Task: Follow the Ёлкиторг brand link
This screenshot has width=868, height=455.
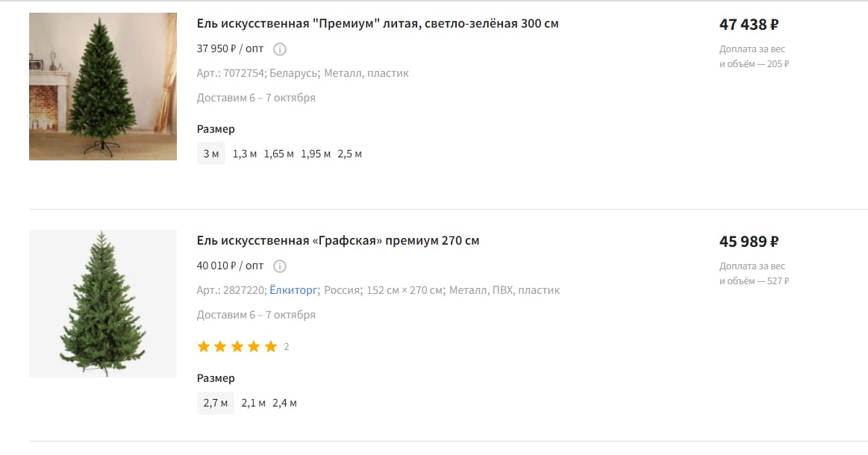Action: pyautogui.click(x=294, y=290)
